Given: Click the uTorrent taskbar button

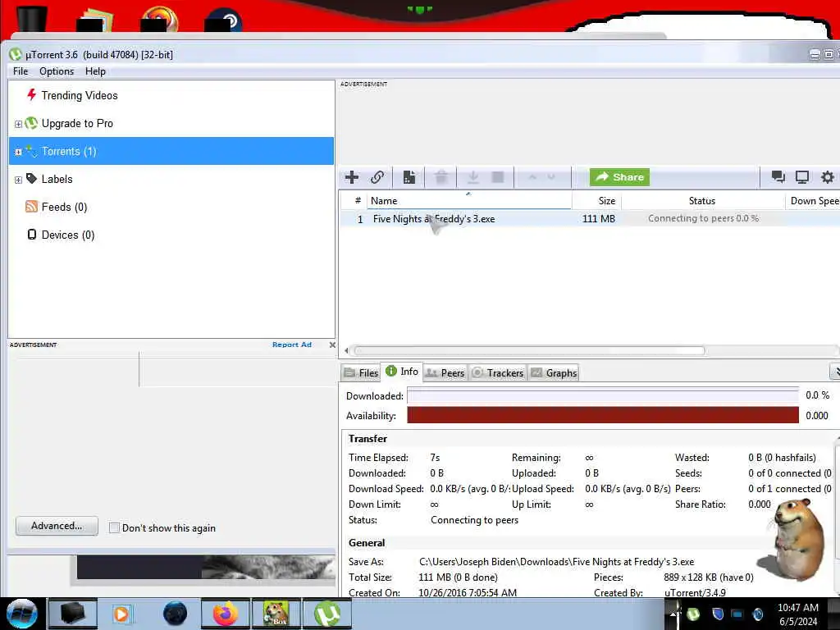Looking at the screenshot, I should (x=327, y=614).
